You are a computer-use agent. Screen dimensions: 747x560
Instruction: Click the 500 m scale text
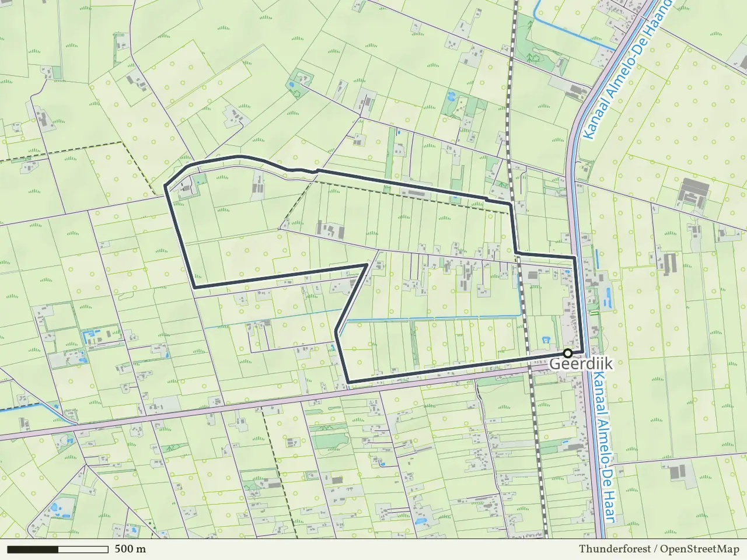click(x=130, y=549)
